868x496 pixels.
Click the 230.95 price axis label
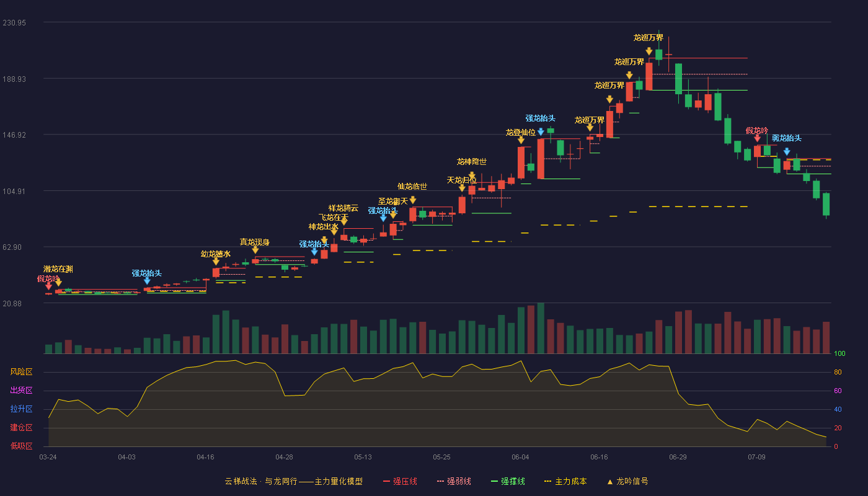point(14,23)
